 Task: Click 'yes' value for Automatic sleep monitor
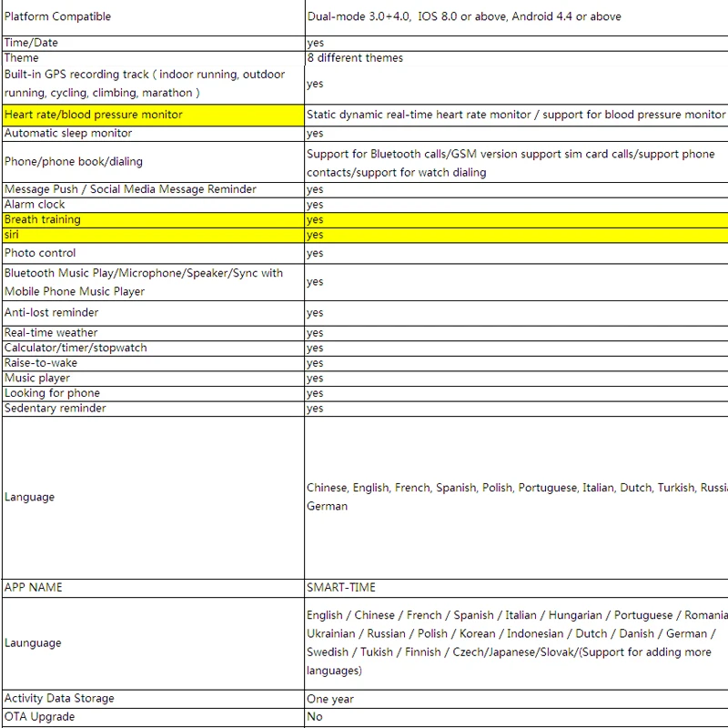tap(516, 134)
